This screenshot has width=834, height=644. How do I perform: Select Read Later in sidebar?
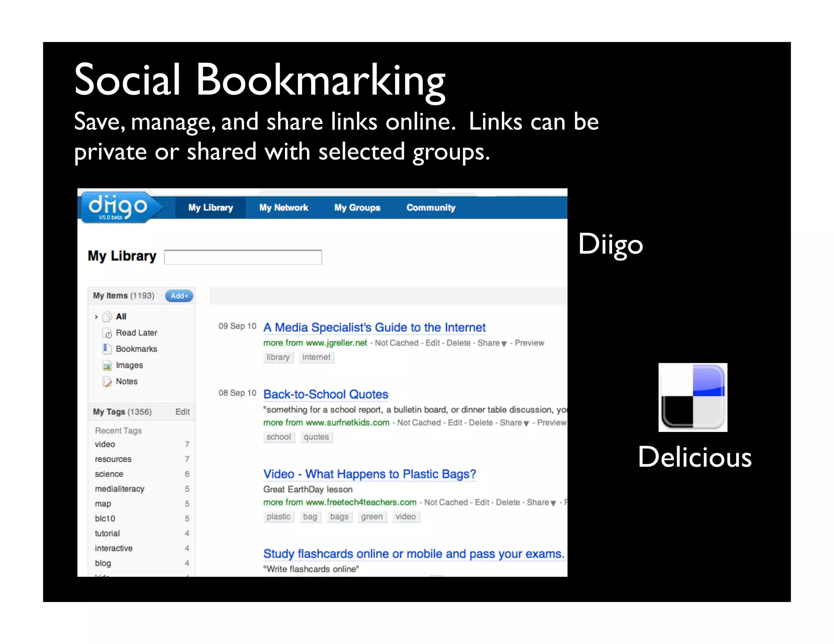[x=136, y=333]
